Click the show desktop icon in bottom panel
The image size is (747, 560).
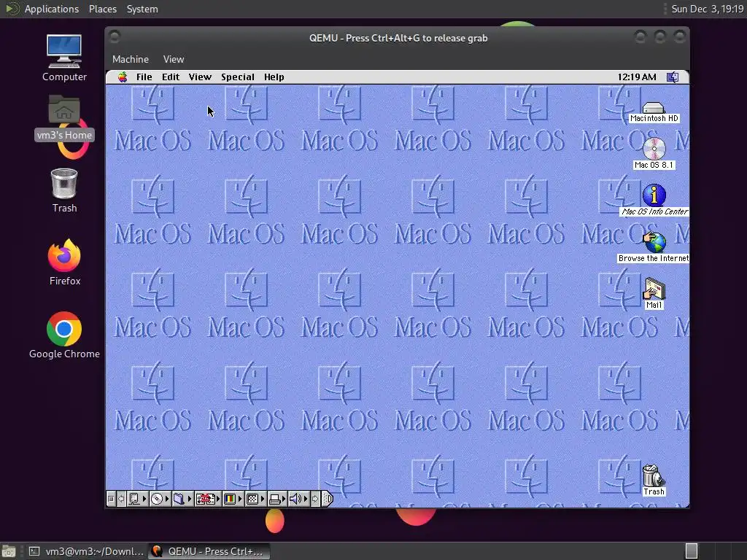[9, 551]
